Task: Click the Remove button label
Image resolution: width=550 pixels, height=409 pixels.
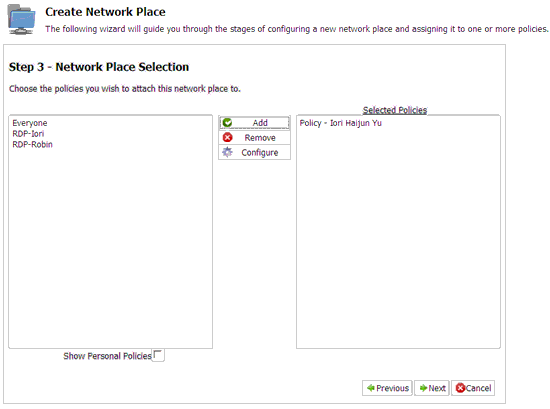Action: (x=260, y=138)
